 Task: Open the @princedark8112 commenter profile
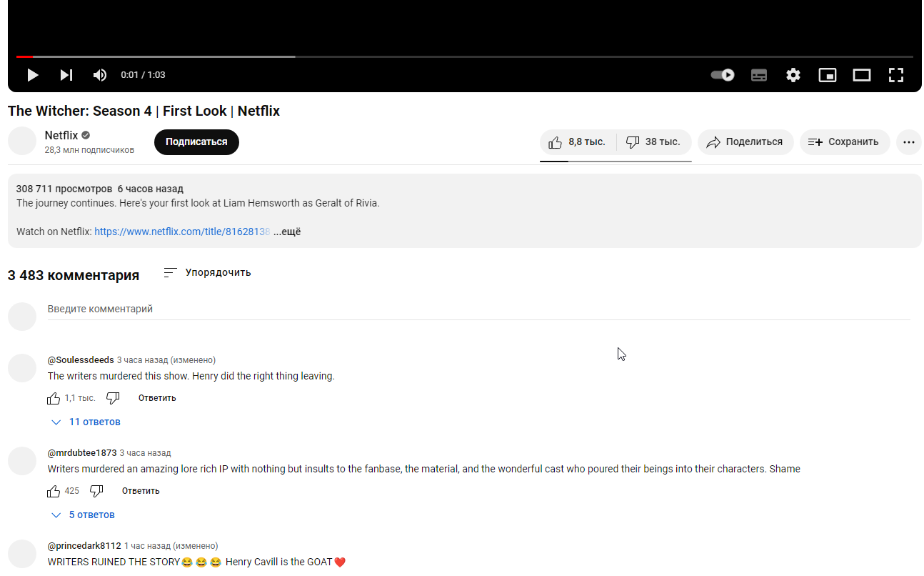(84, 546)
